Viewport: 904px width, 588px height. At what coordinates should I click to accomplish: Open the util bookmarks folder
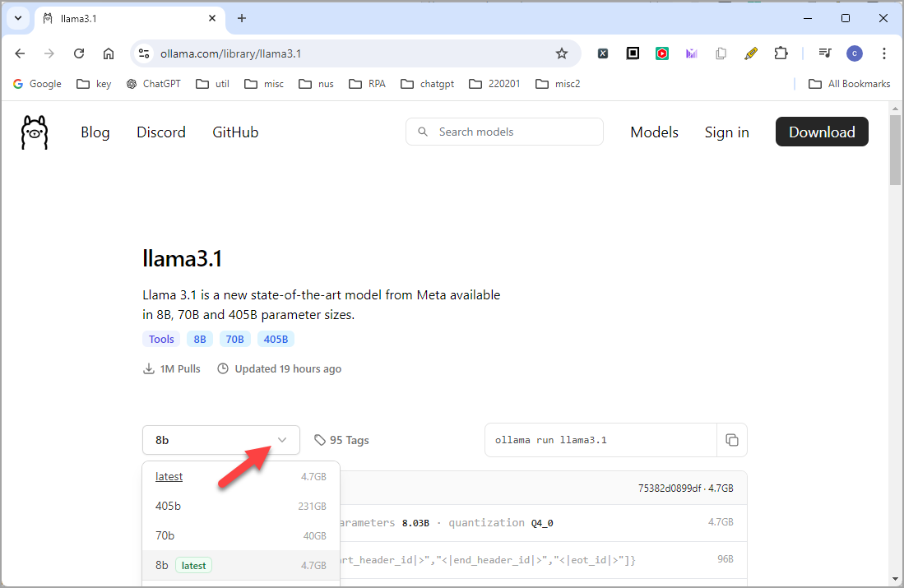[x=212, y=84]
